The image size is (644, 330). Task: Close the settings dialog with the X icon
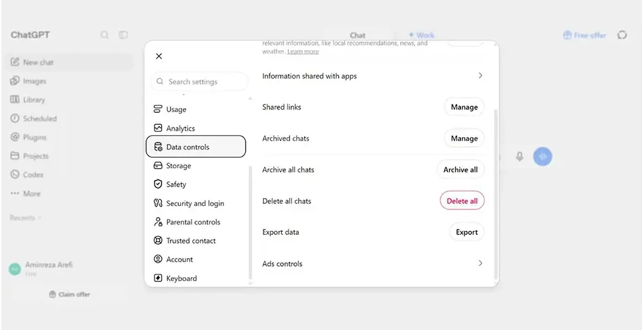[x=159, y=56]
